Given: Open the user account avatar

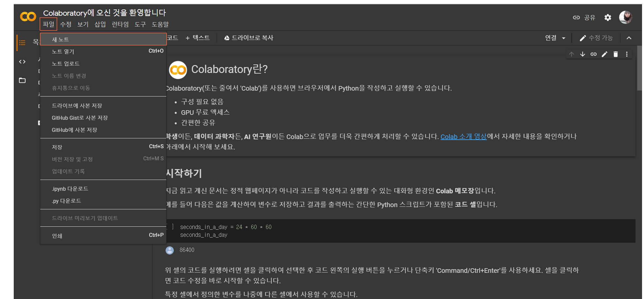Looking at the screenshot, I should pyautogui.click(x=625, y=17).
